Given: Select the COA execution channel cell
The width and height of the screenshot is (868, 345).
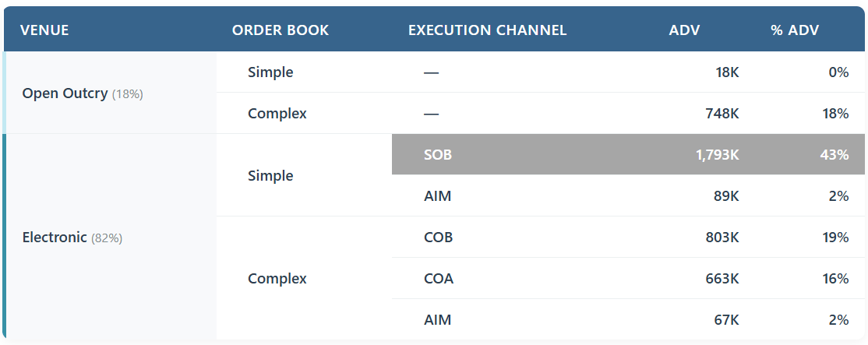Looking at the screenshot, I should coord(439,278).
